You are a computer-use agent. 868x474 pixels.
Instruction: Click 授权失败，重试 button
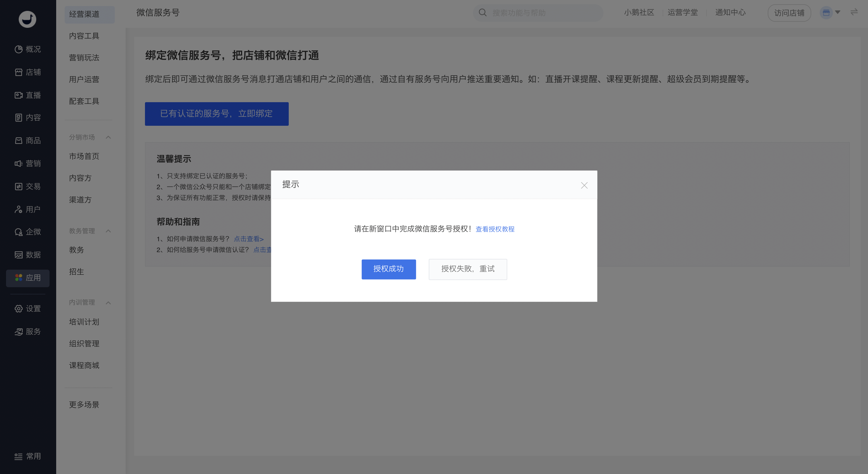468,269
